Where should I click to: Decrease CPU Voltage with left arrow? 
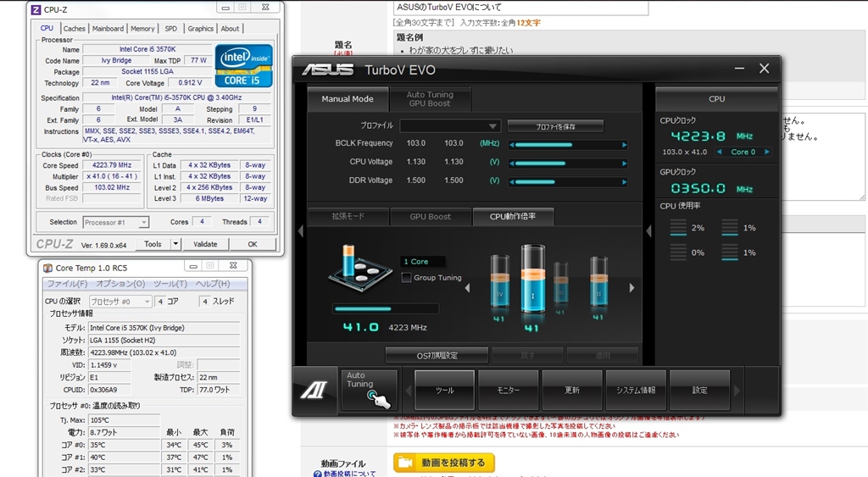pyautogui.click(x=512, y=164)
